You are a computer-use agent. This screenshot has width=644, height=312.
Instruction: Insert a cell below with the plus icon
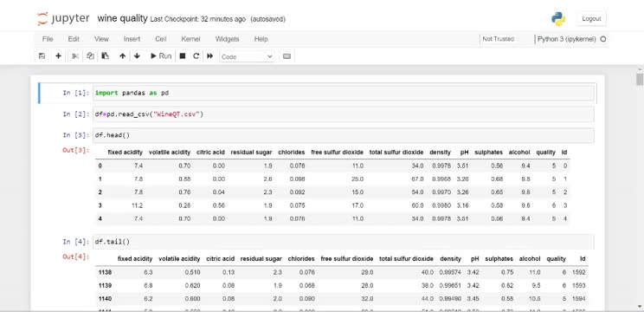[x=58, y=56]
